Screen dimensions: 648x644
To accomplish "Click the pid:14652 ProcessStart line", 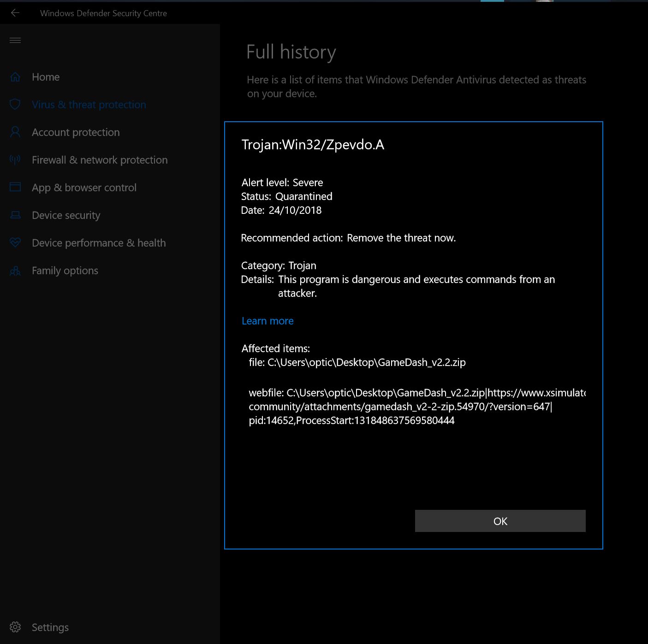I will click(x=352, y=420).
